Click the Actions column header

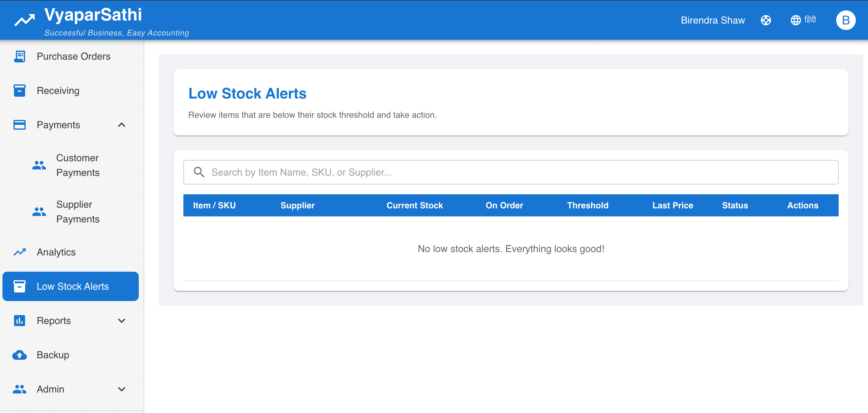pos(803,205)
